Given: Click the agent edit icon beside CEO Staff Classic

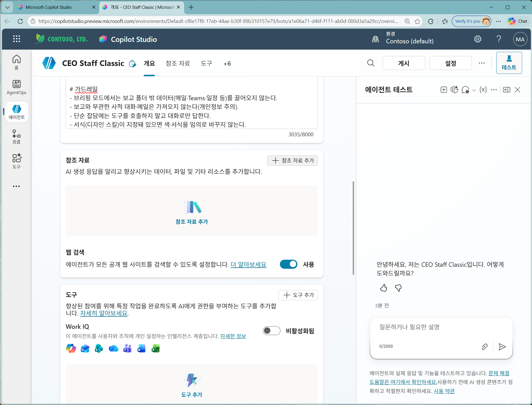Looking at the screenshot, I should 132,63.
